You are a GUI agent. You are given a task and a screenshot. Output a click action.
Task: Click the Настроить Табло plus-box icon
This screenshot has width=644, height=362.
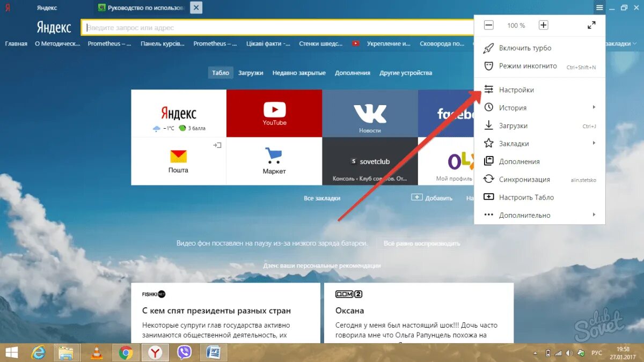488,197
